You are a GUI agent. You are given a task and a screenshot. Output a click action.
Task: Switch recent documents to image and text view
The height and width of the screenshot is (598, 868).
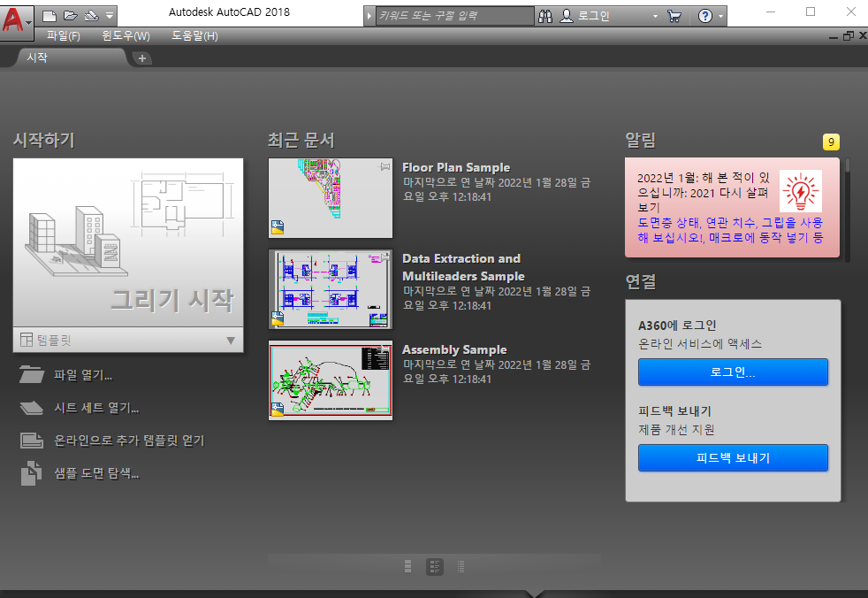(x=435, y=566)
